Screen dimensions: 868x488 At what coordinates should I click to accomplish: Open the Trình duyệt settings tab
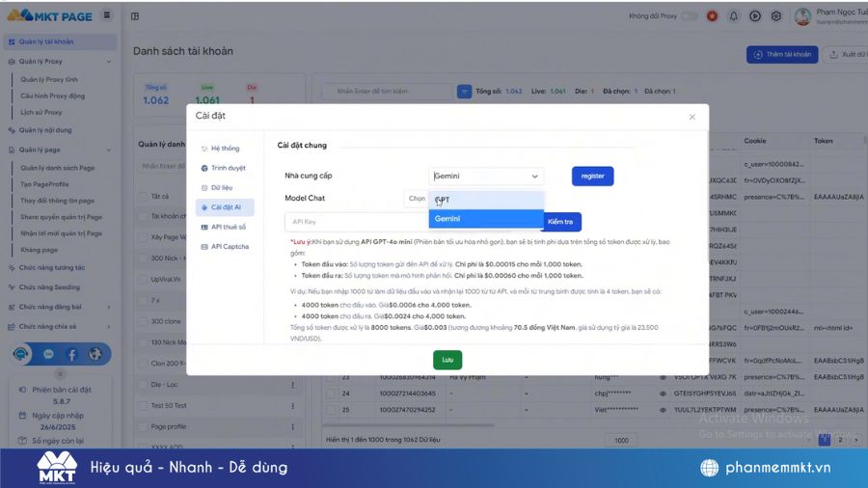pos(225,168)
